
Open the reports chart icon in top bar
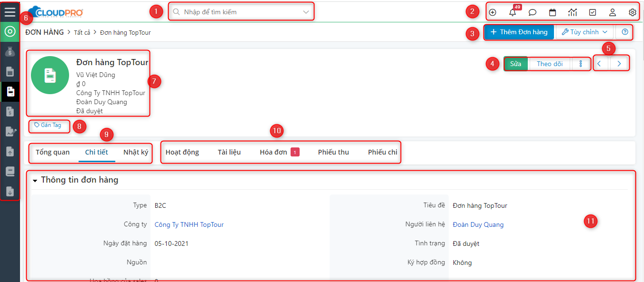point(573,12)
